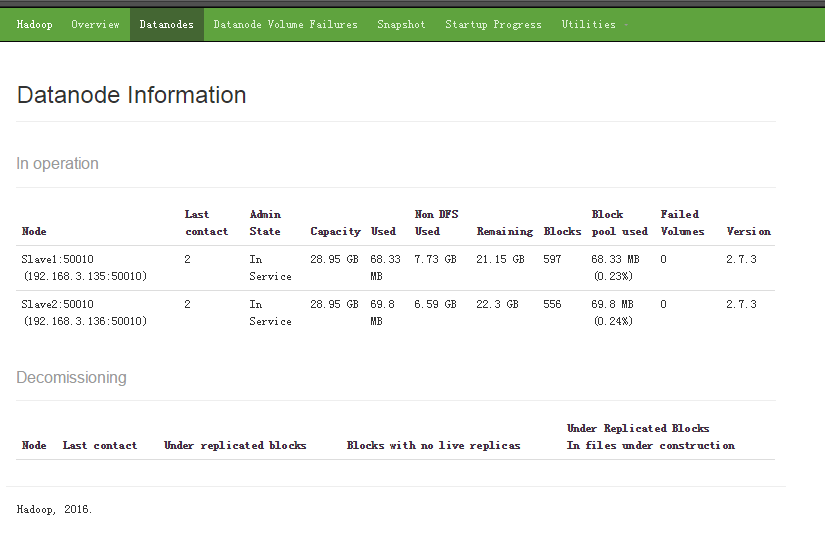Click the 22.3 GB remaining value

497,304
